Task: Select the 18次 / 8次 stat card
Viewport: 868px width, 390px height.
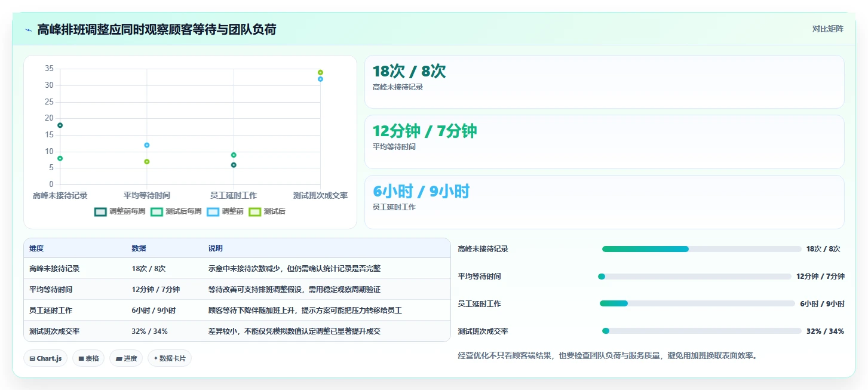Action: click(604, 82)
